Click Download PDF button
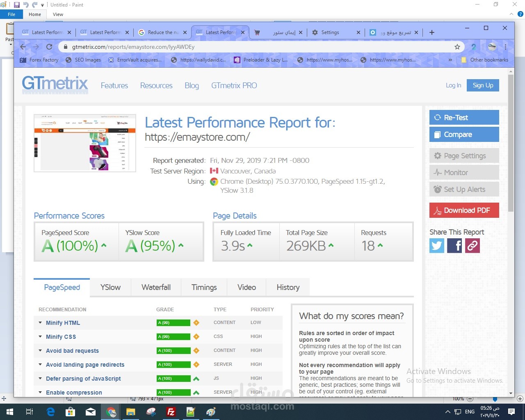525x420 pixels. click(464, 210)
